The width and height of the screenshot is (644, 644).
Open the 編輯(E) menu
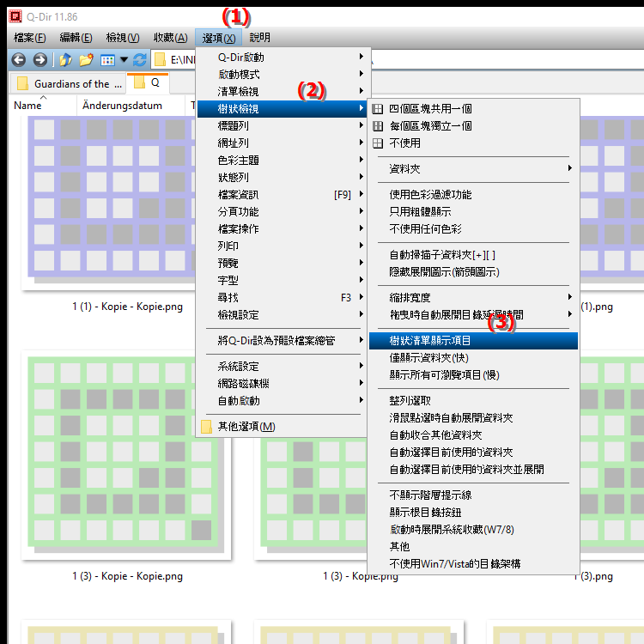76,38
